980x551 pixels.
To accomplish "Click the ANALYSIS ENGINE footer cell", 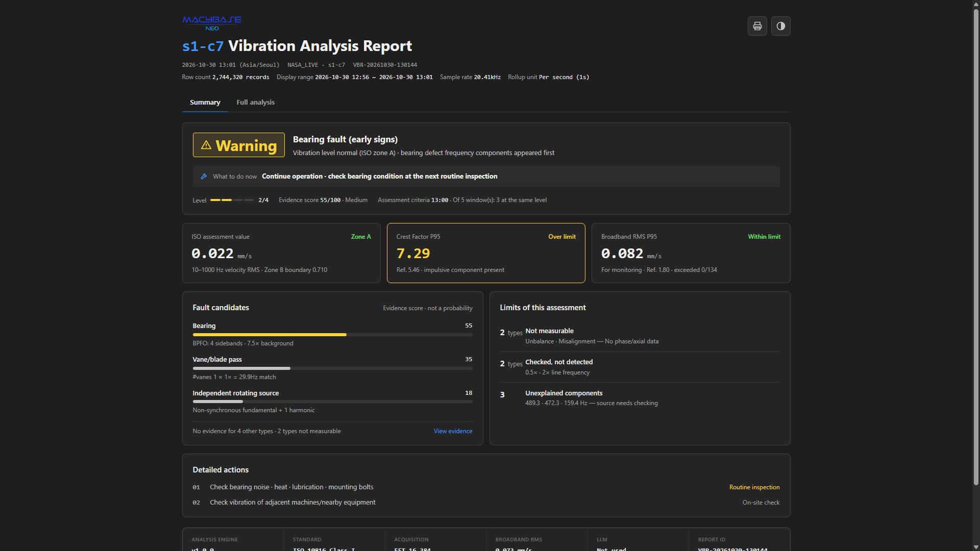I will point(233,540).
